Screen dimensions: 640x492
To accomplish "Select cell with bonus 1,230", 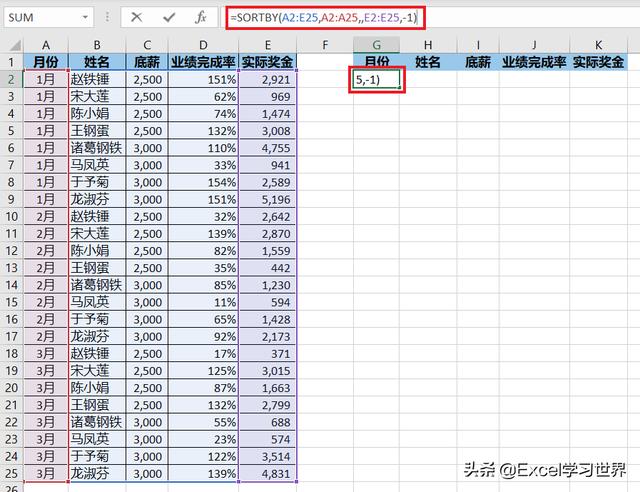I will pyautogui.click(x=267, y=285).
